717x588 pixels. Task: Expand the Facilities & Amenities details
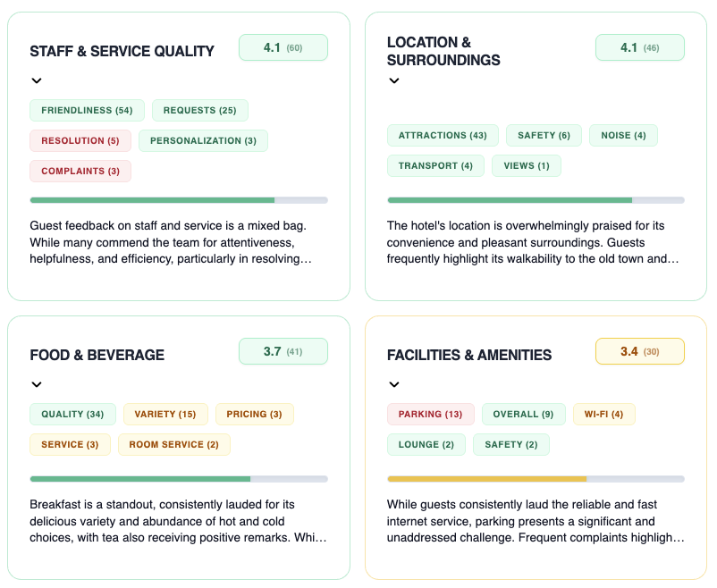click(x=393, y=384)
